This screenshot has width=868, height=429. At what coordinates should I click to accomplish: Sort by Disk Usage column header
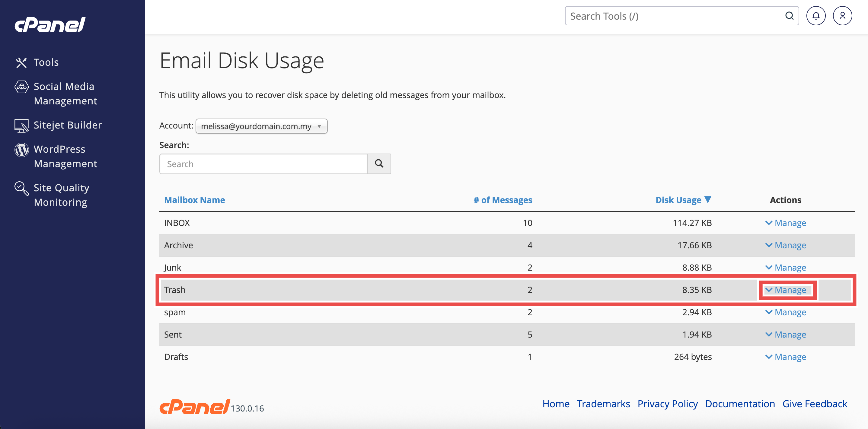click(678, 200)
